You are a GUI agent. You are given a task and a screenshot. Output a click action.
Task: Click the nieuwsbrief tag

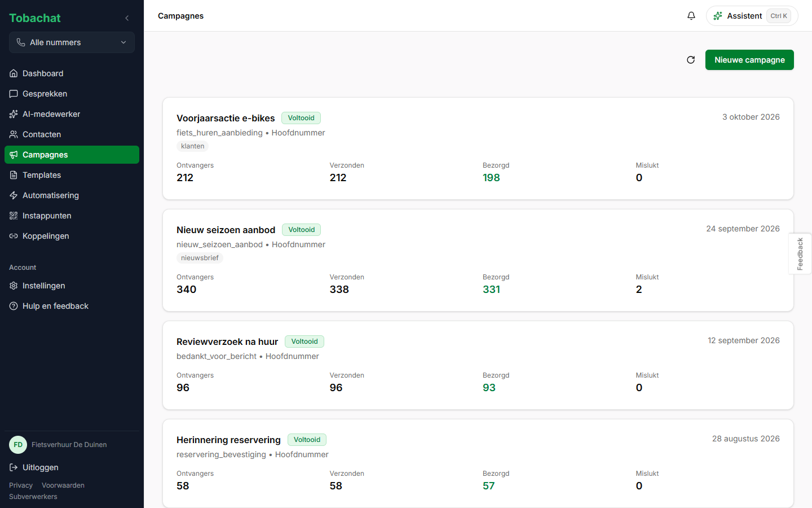200,258
